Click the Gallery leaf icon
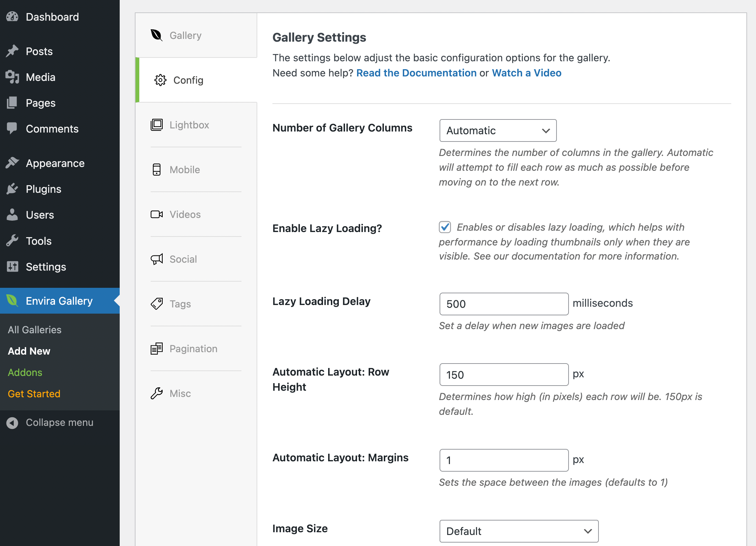Screen dimensions: 756x546 point(156,35)
